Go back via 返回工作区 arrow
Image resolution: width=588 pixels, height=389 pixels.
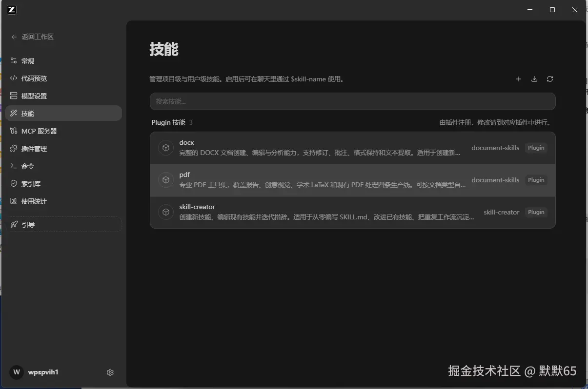(14, 37)
